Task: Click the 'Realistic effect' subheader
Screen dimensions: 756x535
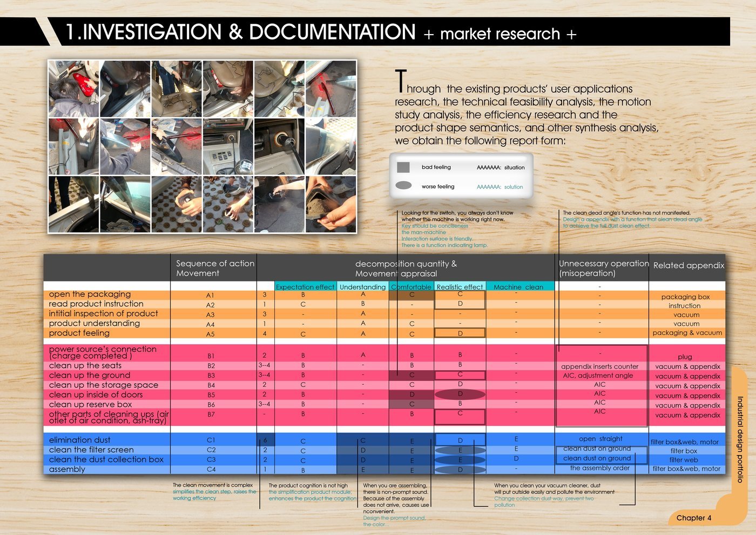Action: click(x=460, y=287)
